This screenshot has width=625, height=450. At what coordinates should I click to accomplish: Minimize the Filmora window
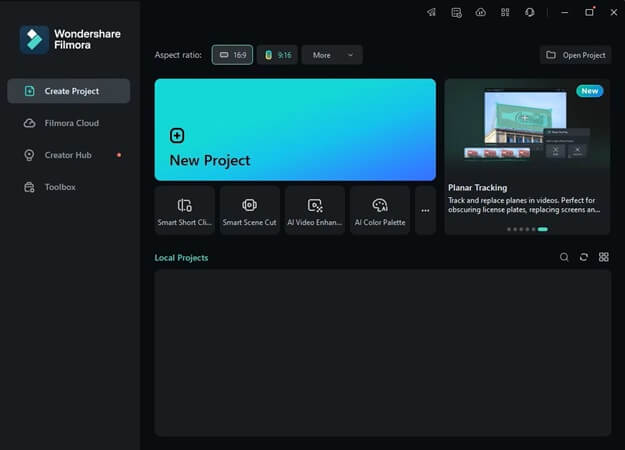click(564, 12)
